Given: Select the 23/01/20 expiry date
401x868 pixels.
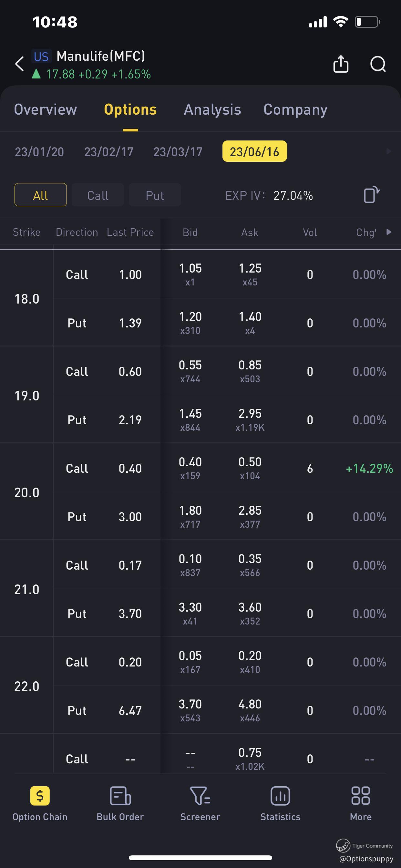Looking at the screenshot, I should click(39, 152).
